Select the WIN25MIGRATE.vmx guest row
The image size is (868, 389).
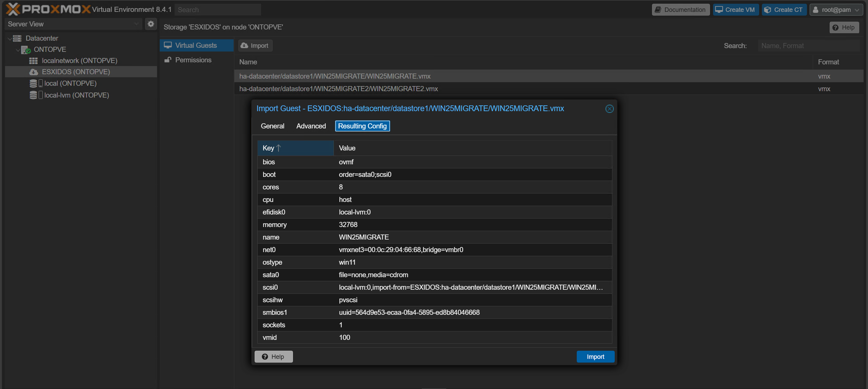tap(549, 76)
